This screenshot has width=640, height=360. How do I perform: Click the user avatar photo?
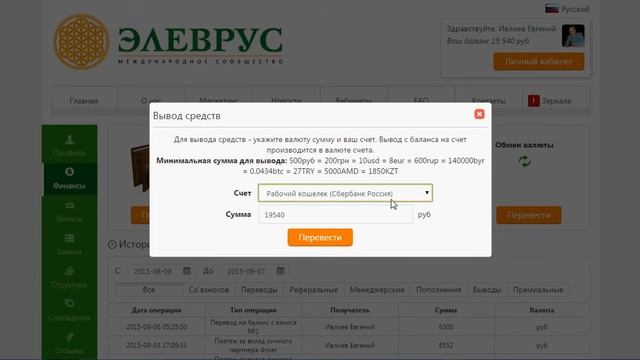pos(573,36)
